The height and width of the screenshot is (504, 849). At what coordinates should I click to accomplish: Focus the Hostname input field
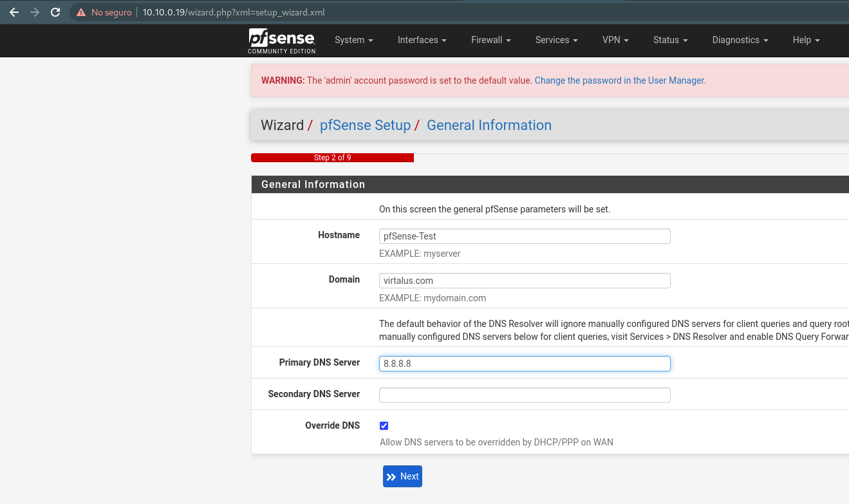point(525,236)
